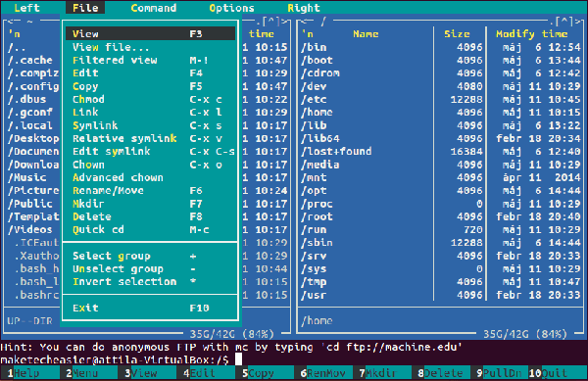The height and width of the screenshot is (381, 588).
Task: Choose Symlink menu entry
Action: (x=150, y=125)
